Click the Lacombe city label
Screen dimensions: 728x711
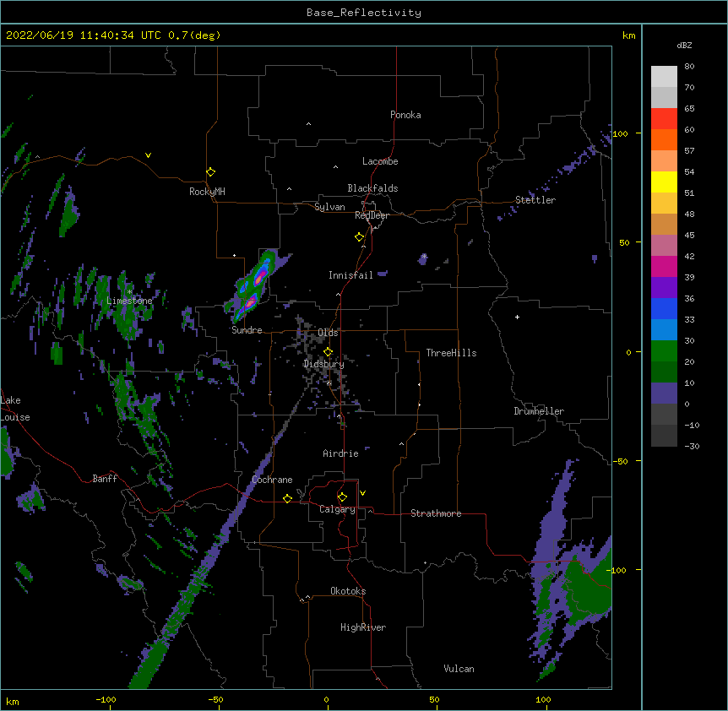380,161
